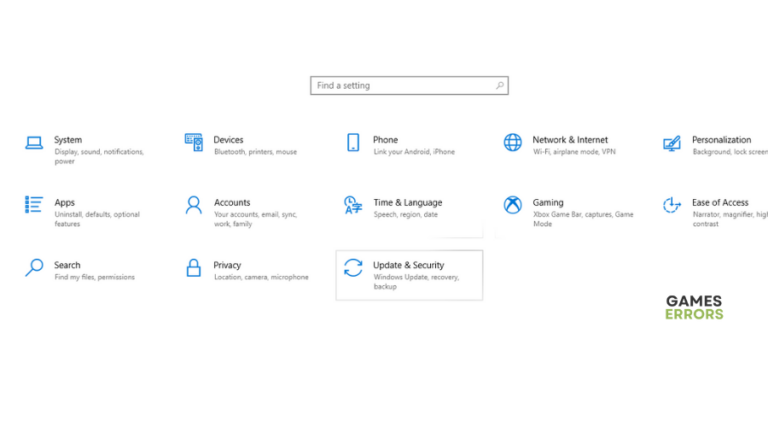Click the 'Search' category title text
Viewport: 768px width, 427px height.
pyautogui.click(x=67, y=265)
